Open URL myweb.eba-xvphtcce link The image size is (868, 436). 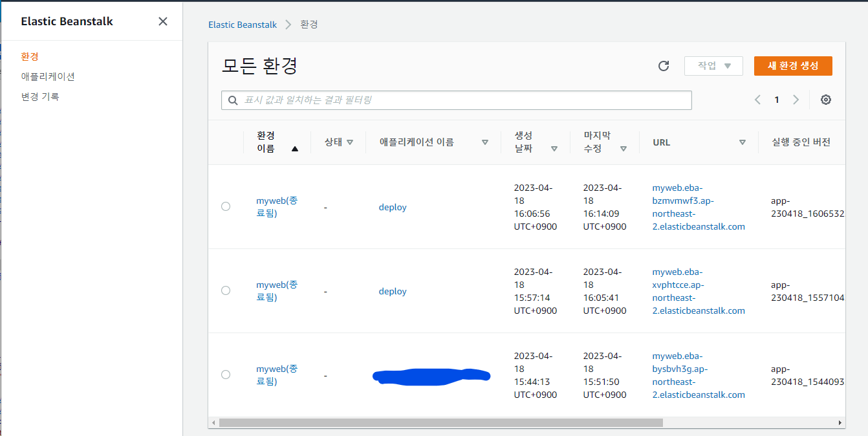pos(699,291)
